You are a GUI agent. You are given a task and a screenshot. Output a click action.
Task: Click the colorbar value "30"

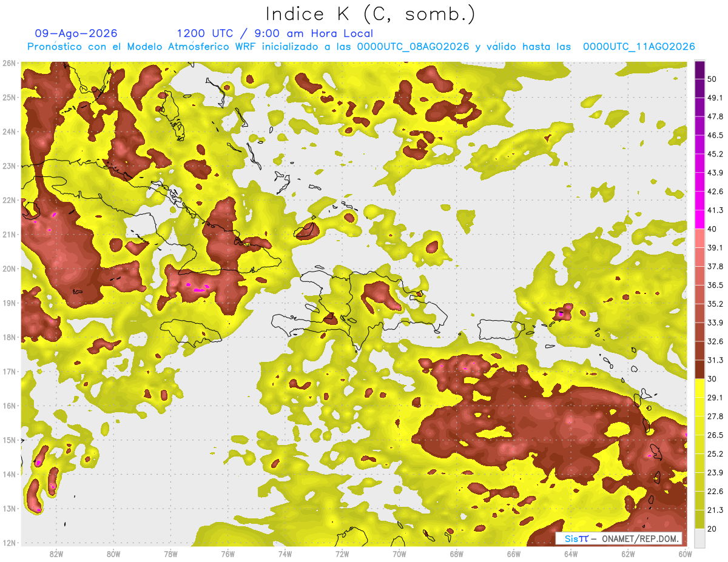coord(713,379)
